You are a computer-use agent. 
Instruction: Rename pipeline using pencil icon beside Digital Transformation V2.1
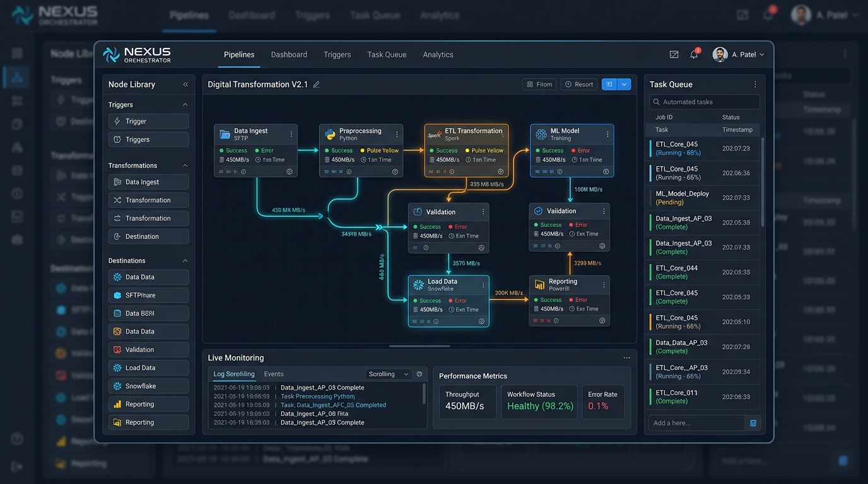point(316,84)
